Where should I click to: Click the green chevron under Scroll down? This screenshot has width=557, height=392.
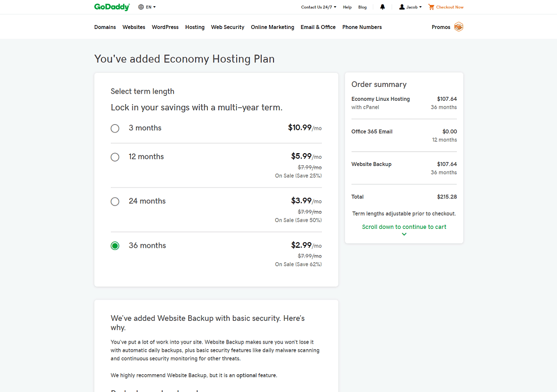(x=404, y=234)
